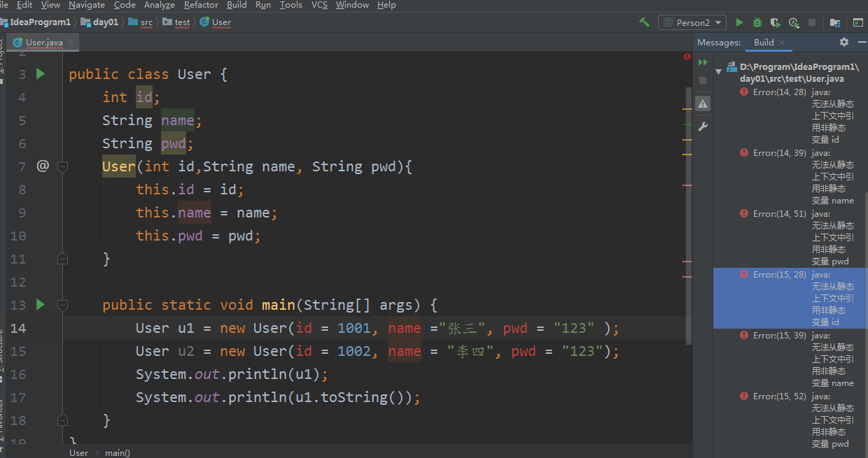The height and width of the screenshot is (458, 868).
Task: Toggle the Show Warnings filter button
Action: (x=703, y=103)
